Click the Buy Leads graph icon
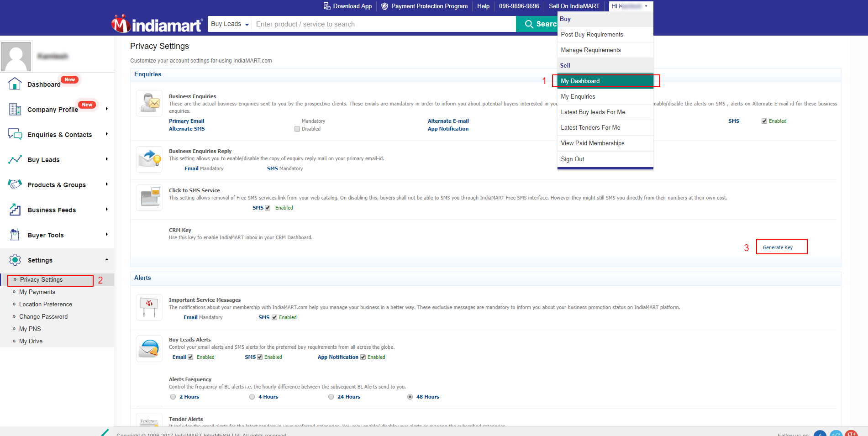The image size is (868, 436). tap(15, 159)
